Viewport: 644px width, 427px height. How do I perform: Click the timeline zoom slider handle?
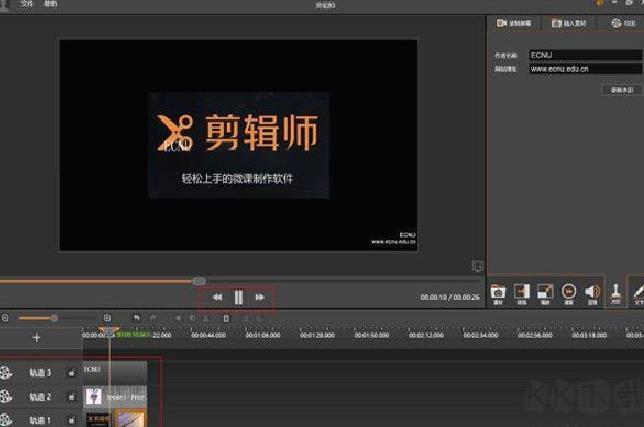54,318
